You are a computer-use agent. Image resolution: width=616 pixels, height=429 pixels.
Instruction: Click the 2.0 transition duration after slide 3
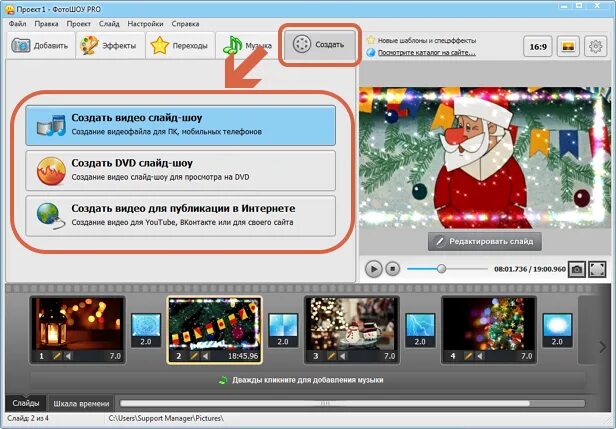coord(420,341)
